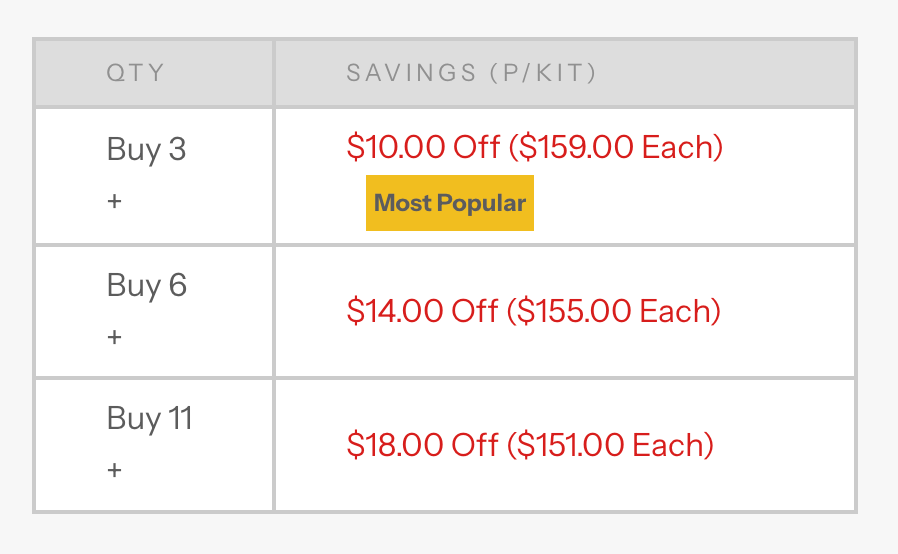
Task: Click the plus sign under Buy 6
Action: pyautogui.click(x=114, y=337)
